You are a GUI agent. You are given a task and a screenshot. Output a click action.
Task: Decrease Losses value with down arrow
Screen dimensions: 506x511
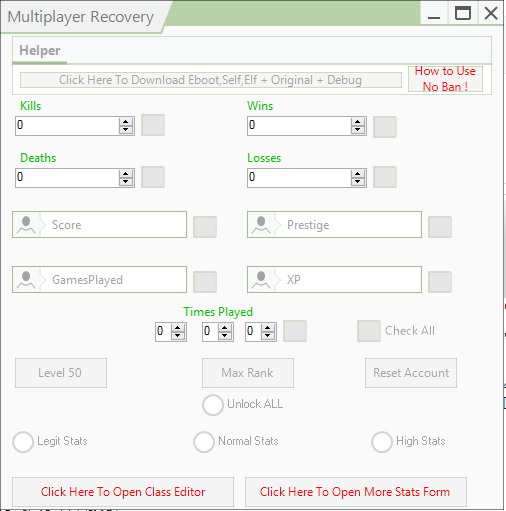358,182
